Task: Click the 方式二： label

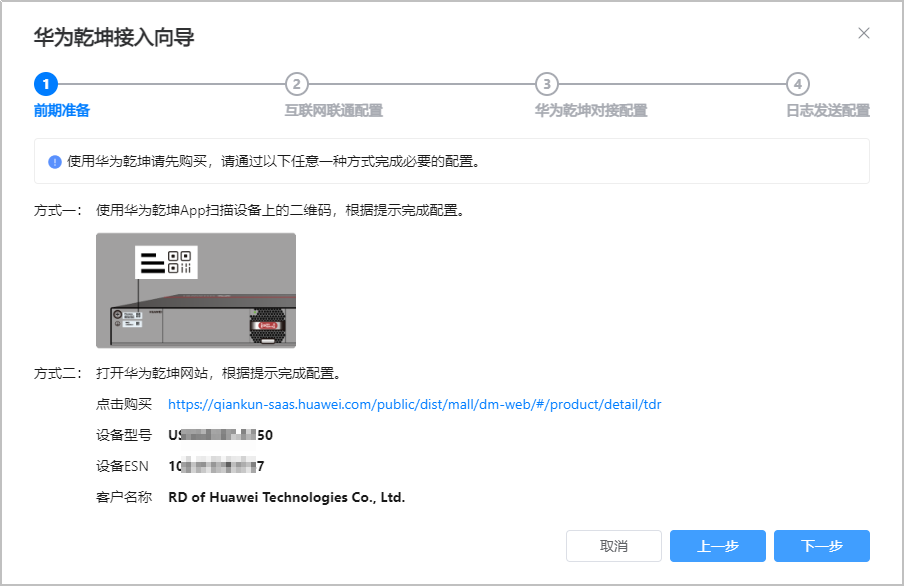Action: [x=58, y=374]
